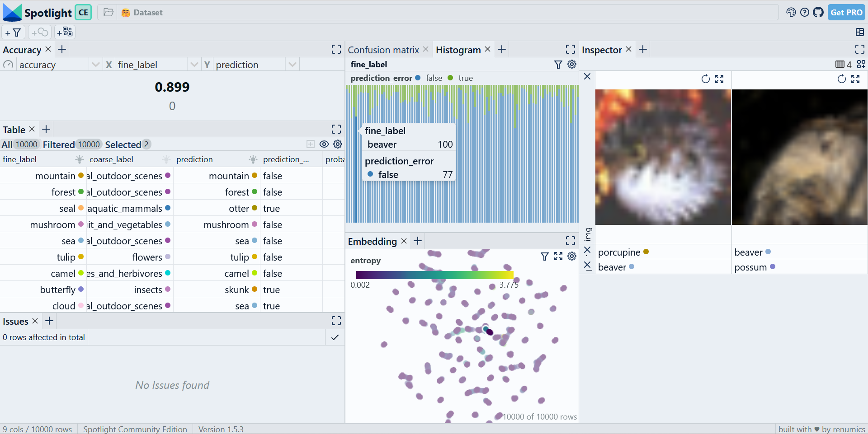Open the Y axis prediction dropdown
This screenshot has height=434, width=868.
292,65
